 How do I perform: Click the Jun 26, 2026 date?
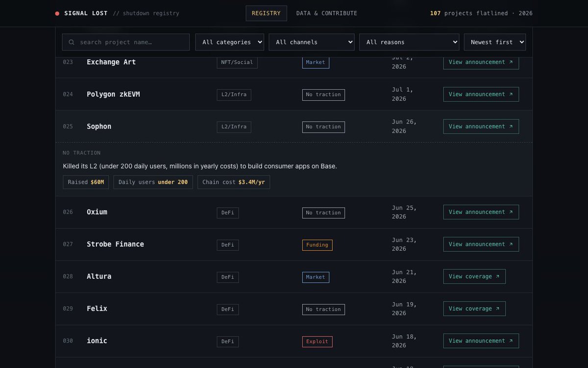click(x=404, y=127)
